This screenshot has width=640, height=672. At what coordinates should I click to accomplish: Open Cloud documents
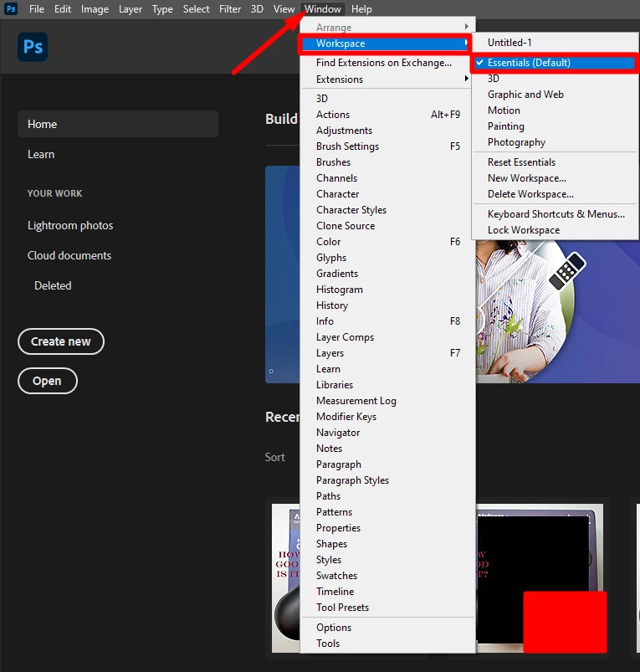pyautogui.click(x=69, y=255)
